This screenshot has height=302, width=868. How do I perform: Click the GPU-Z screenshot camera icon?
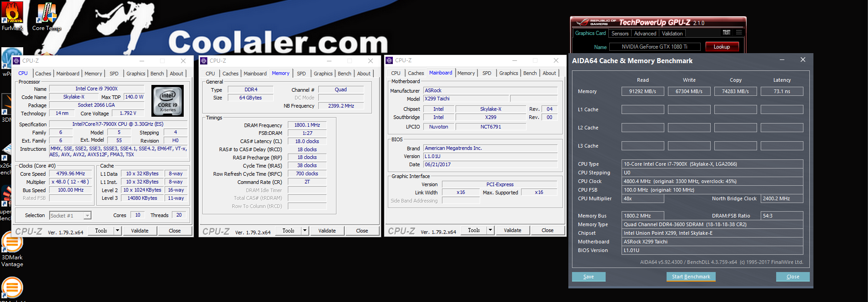click(x=727, y=33)
